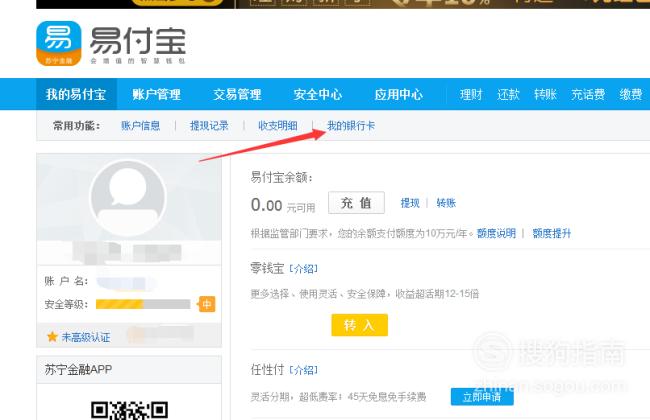Go to 缴费 in the top bar

click(x=631, y=95)
